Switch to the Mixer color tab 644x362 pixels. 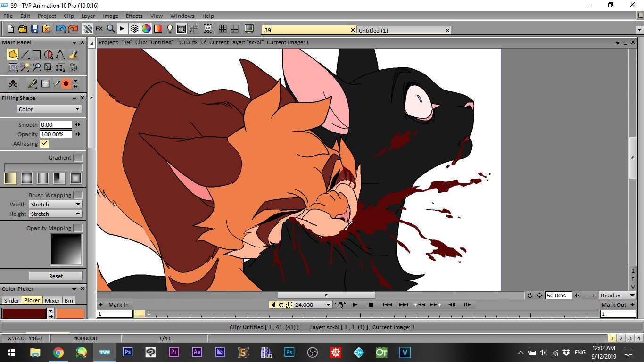[52, 300]
